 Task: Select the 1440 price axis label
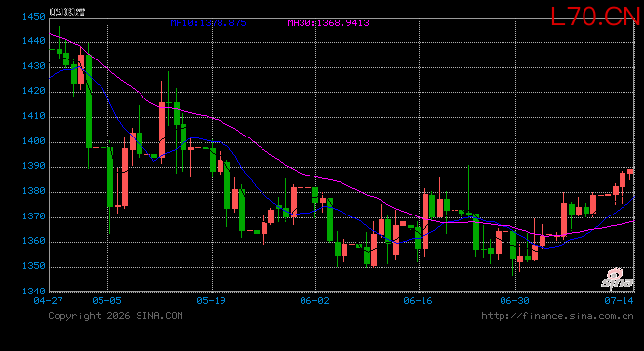(x=34, y=41)
